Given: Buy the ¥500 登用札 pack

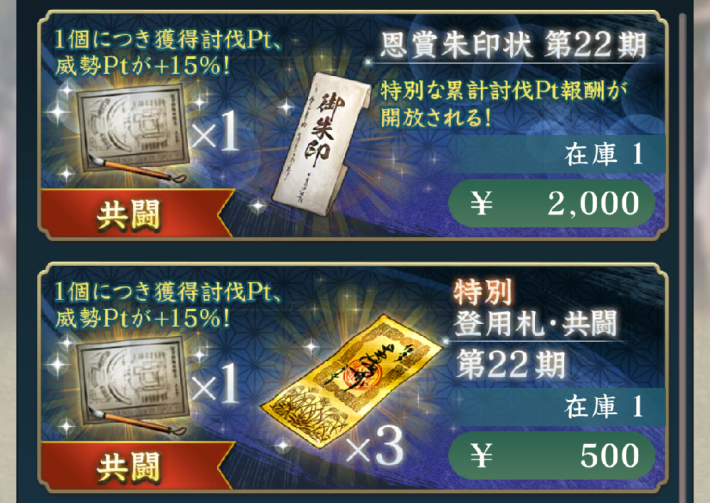Looking at the screenshot, I should (552, 455).
